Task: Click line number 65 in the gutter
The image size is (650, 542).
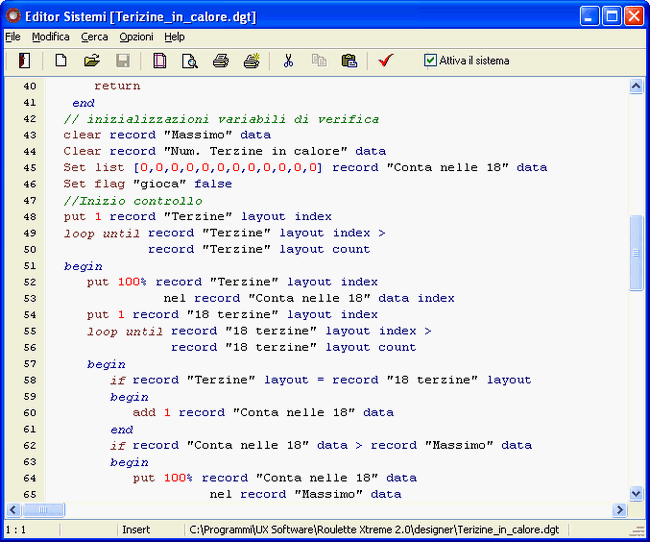Action: tap(29, 495)
